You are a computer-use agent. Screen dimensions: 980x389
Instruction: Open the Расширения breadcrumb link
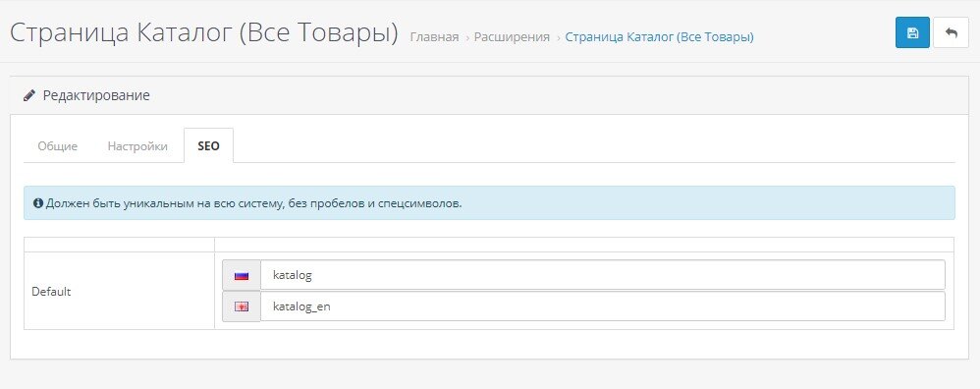pyautogui.click(x=512, y=37)
